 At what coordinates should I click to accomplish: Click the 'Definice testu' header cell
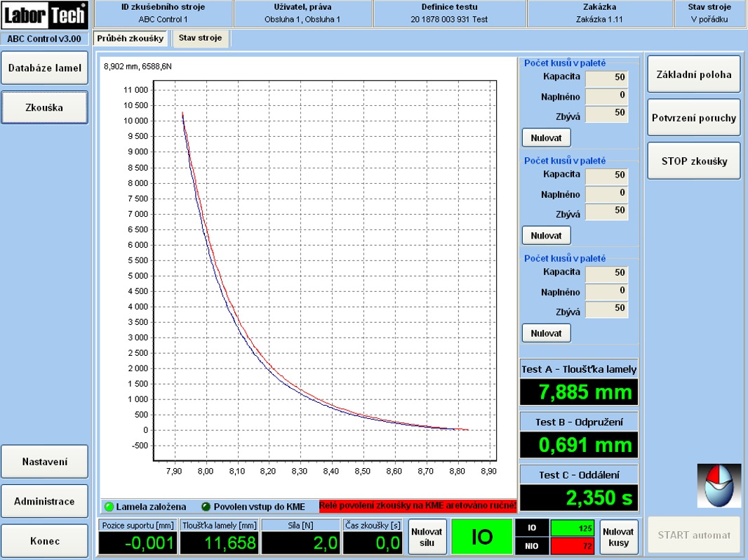point(449,13)
